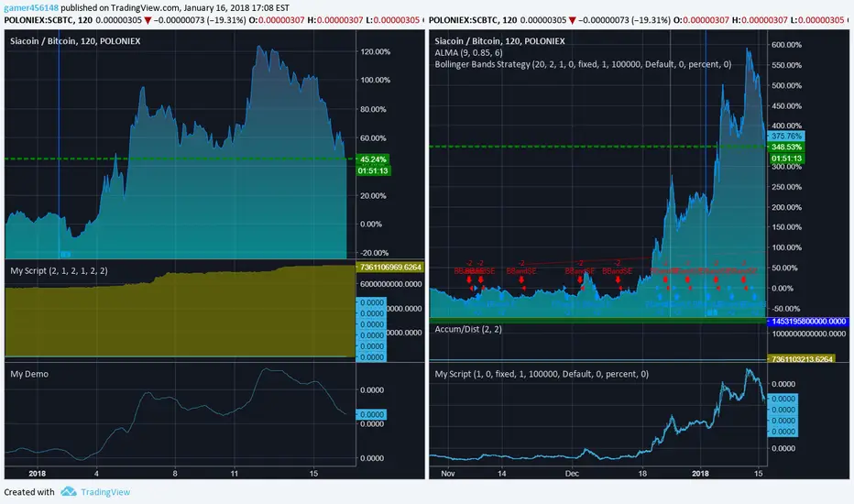Click the red down arrow in right header
The height and width of the screenshot is (504, 854).
pos(572,20)
